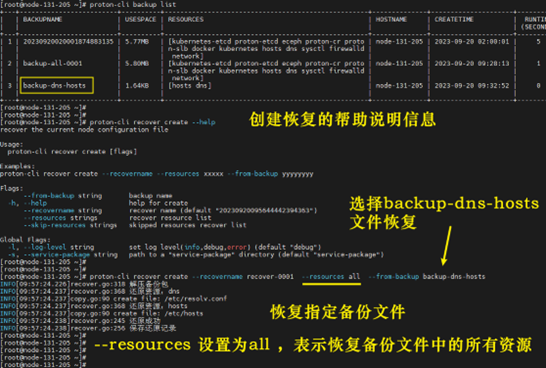Viewport: 546px width, 368px height.
Task: Select create time 2023-09-20 09:32:52
Action: click(x=471, y=85)
